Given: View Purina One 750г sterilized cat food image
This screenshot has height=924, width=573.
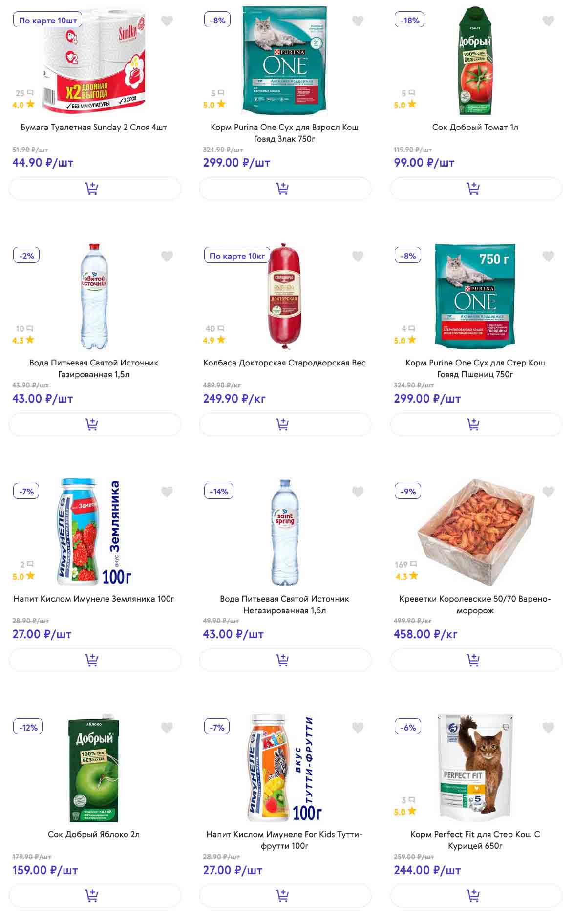Looking at the screenshot, I should click(475, 295).
